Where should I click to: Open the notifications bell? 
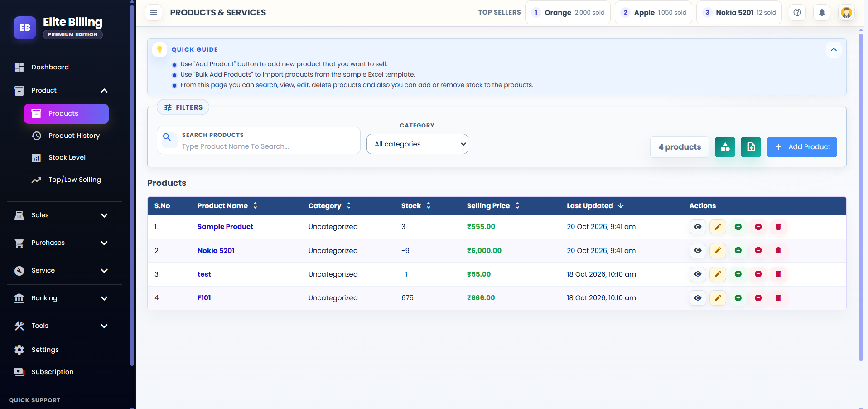point(822,12)
